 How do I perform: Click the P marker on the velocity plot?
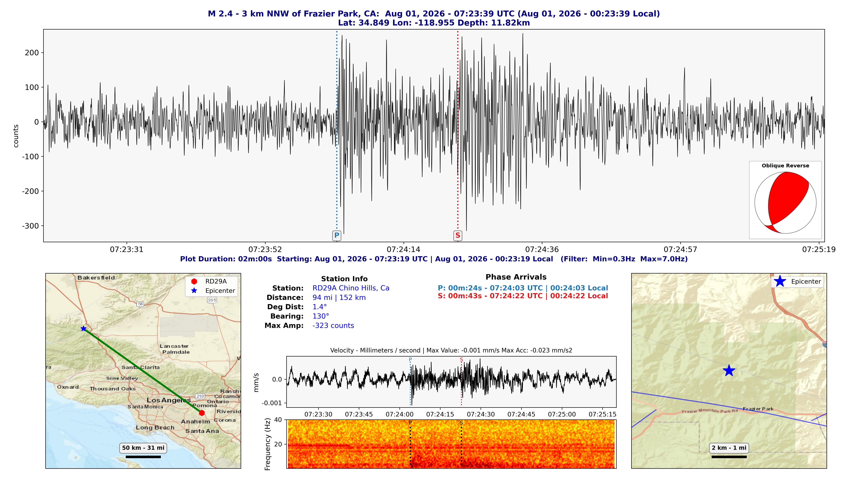point(410,360)
